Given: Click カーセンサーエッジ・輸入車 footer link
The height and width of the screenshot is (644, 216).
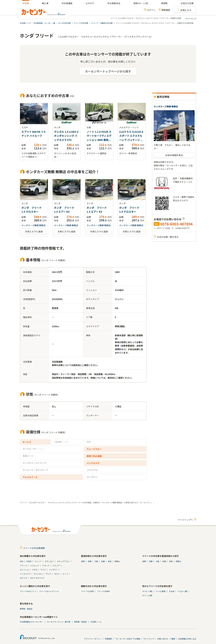Looking at the screenshot, I should 59,622.
